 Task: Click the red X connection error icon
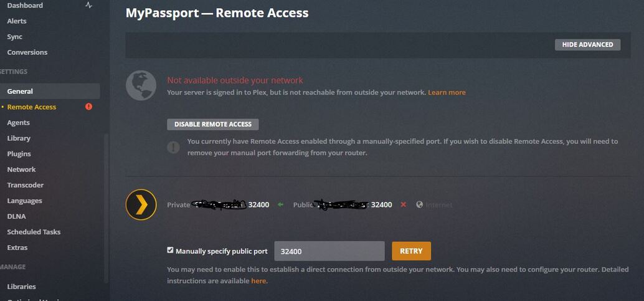[x=403, y=204]
